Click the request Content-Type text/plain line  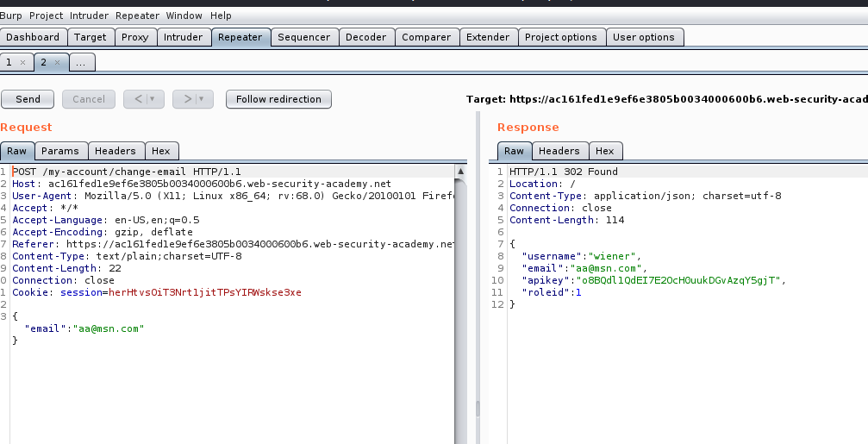127,256
